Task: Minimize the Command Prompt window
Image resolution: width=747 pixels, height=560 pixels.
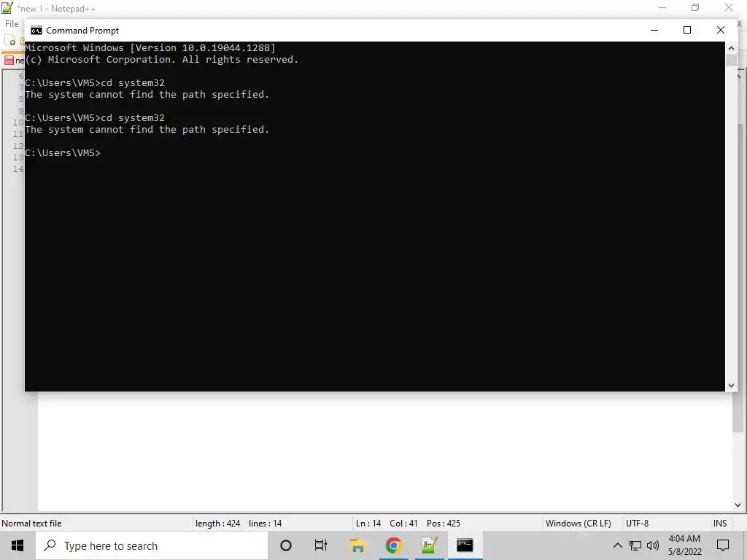Action: pyautogui.click(x=654, y=30)
